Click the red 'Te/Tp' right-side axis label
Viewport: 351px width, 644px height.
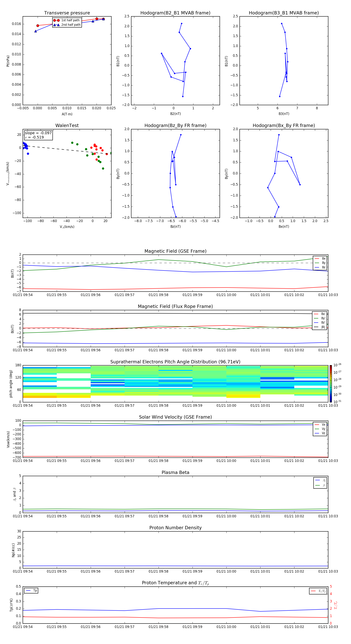coord(336,605)
